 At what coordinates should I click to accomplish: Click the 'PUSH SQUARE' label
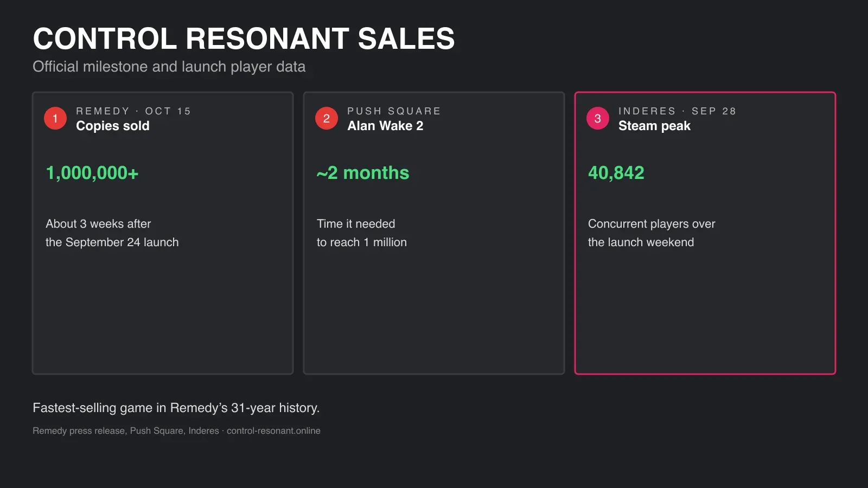pyautogui.click(x=394, y=111)
